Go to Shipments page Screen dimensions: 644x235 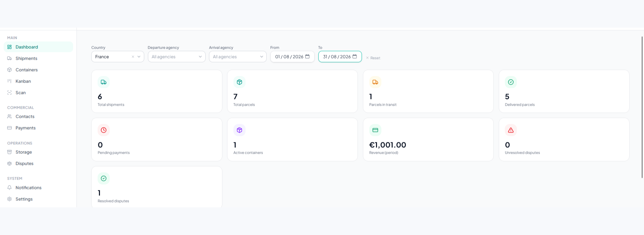(38, 58)
